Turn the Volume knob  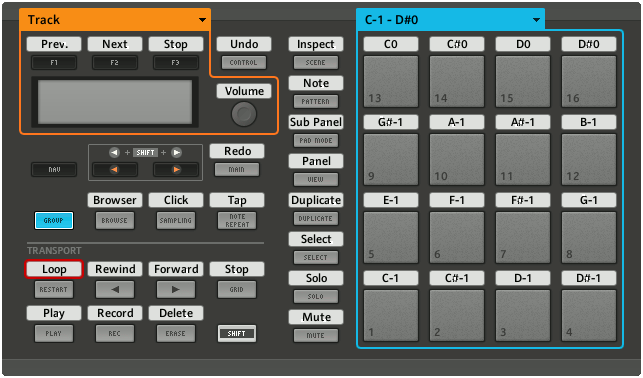(x=244, y=114)
